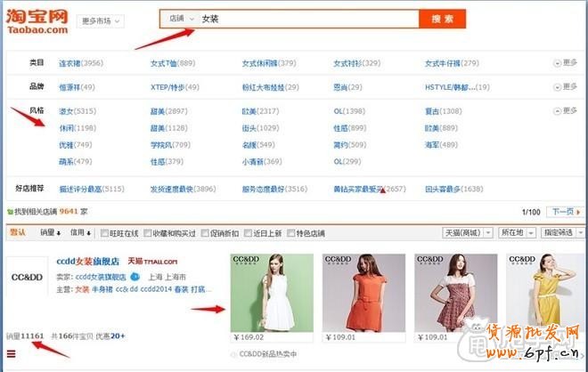
Task: Select brand 恒源祥(49)
Action: (x=77, y=87)
